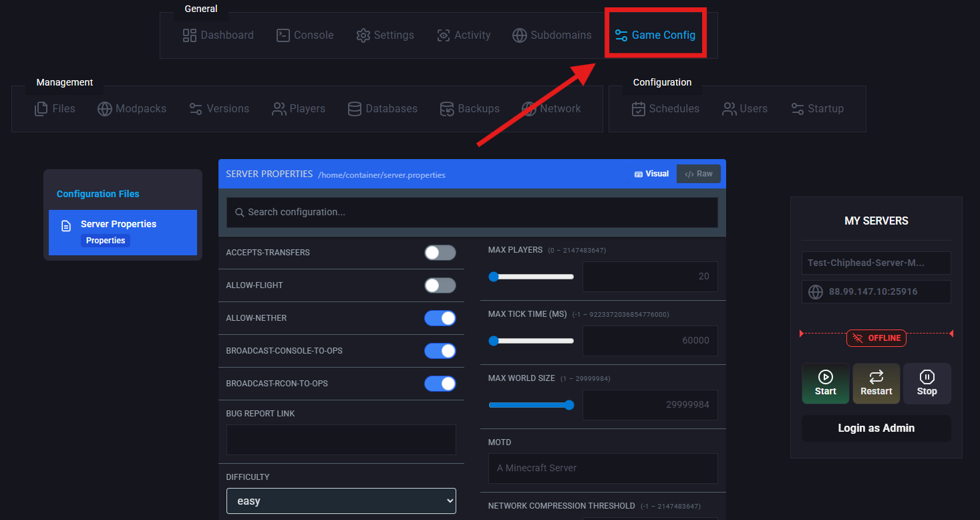Image resolution: width=980 pixels, height=520 pixels.
Task: Click the Activity eye-scan icon
Action: click(444, 35)
